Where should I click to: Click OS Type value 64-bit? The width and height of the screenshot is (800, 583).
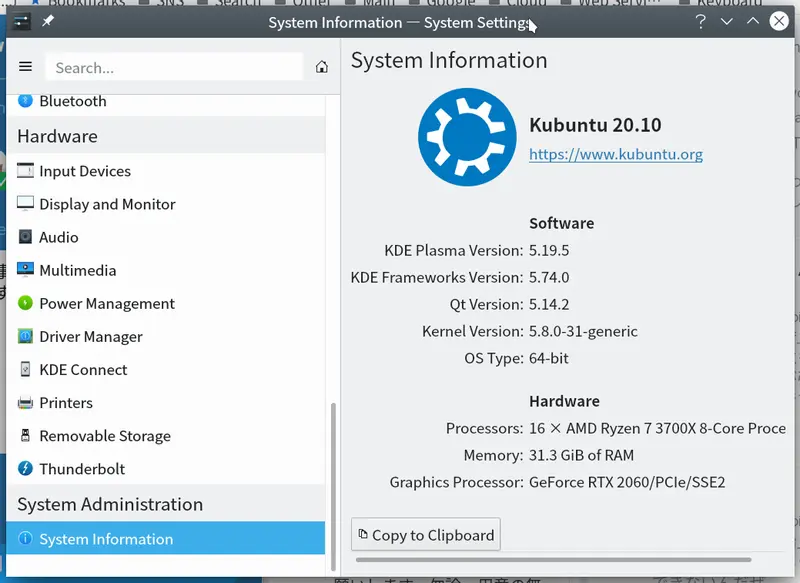(548, 359)
